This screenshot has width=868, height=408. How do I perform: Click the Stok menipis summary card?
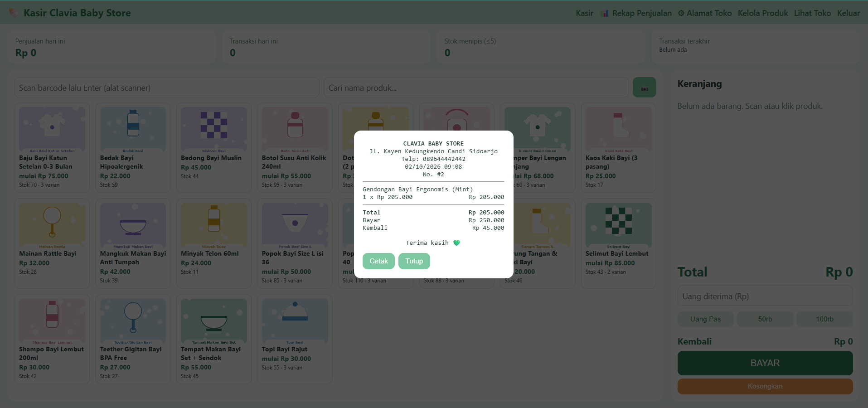click(540, 48)
